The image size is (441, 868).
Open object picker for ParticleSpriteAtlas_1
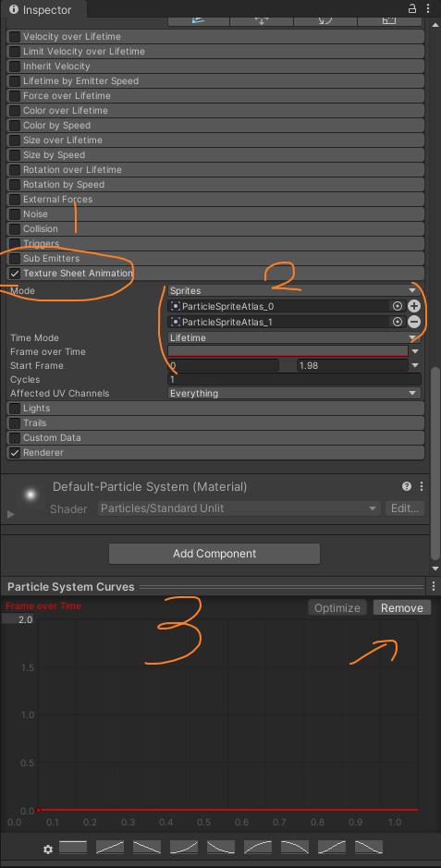397,322
